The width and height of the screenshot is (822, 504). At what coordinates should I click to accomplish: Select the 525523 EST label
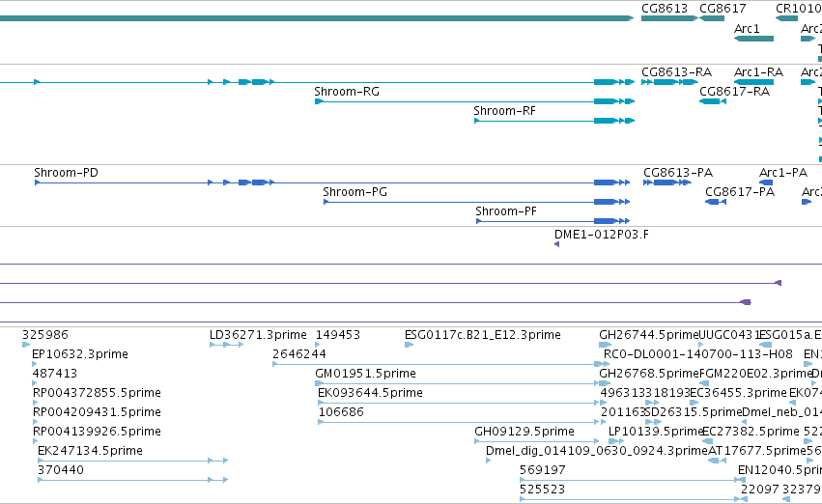click(x=543, y=490)
